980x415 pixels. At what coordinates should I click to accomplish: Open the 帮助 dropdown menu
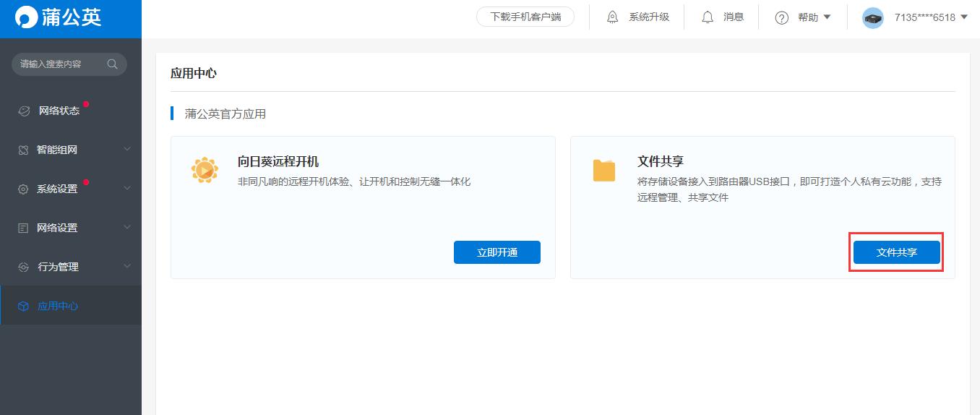point(827,17)
